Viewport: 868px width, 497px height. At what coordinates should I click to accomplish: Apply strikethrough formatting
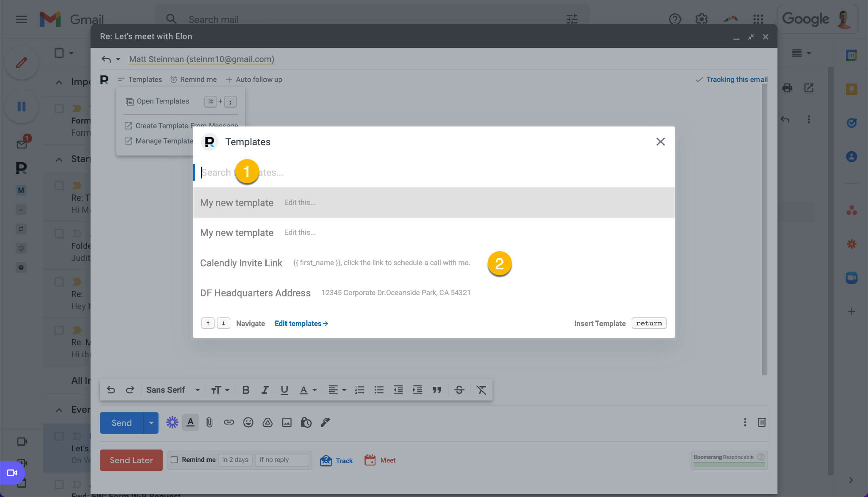(459, 390)
